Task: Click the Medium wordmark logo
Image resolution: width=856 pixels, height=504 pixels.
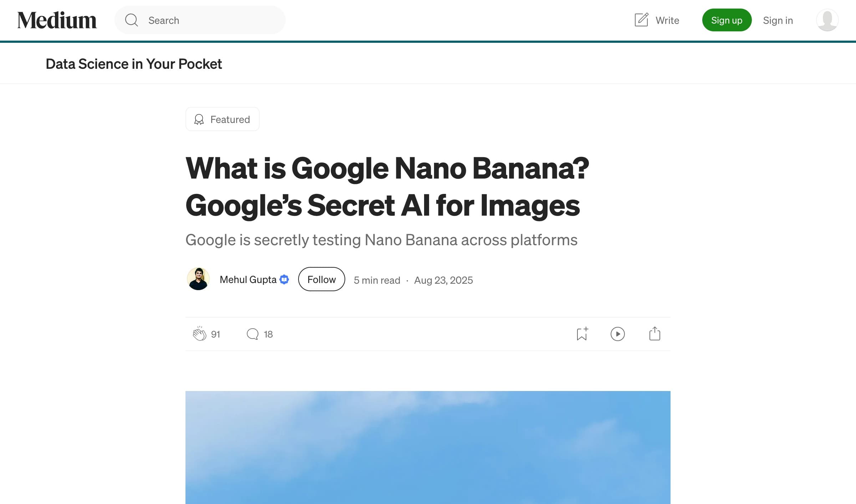Action: tap(57, 20)
